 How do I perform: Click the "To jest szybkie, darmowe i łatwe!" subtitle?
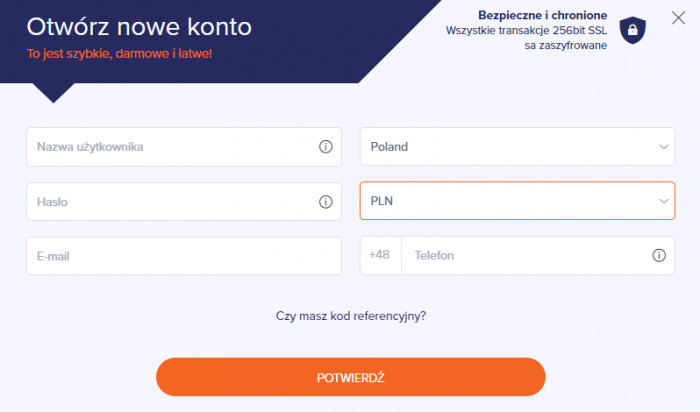(119, 52)
